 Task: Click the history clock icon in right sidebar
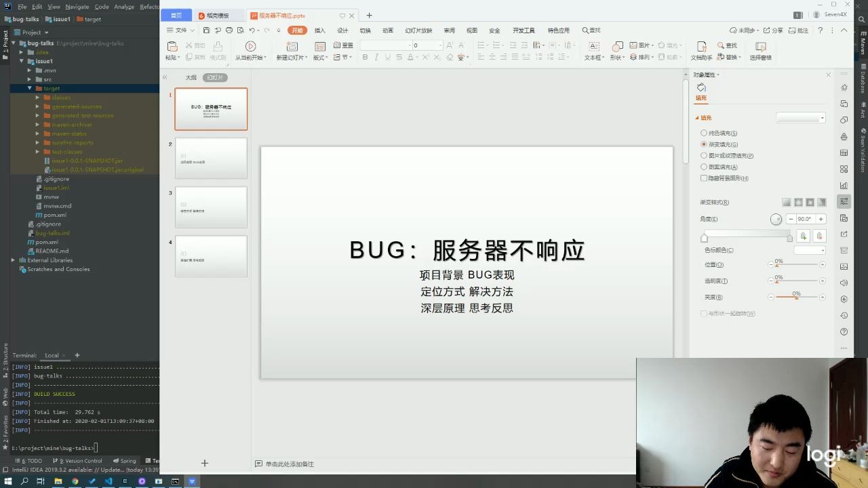coord(844,315)
